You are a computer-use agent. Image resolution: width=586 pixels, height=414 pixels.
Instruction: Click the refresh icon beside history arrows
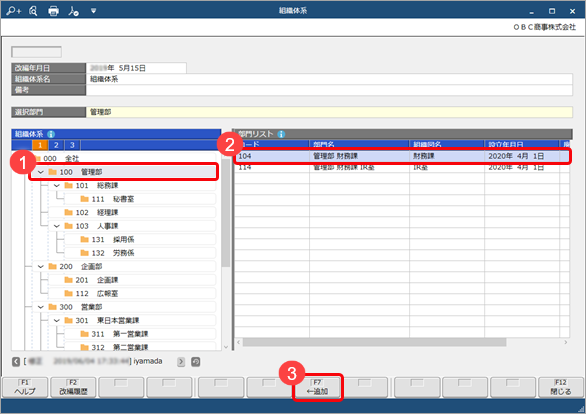point(195,362)
